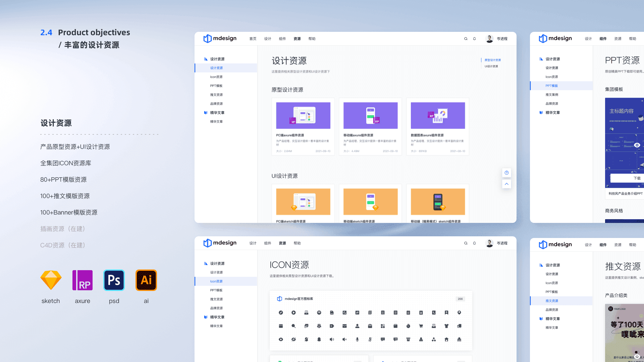644x362 pixels.
Task: Click the compass icon in icon library
Action: point(281,313)
